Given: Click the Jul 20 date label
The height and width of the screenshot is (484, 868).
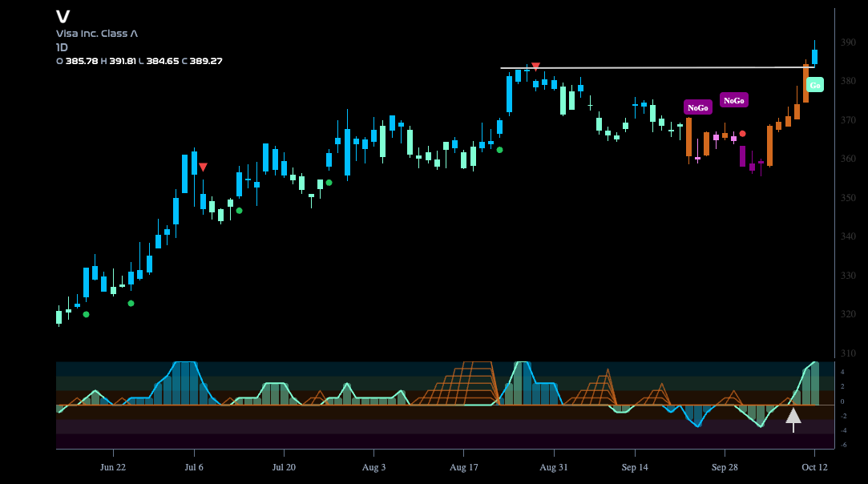Looking at the screenshot, I should (x=284, y=467).
